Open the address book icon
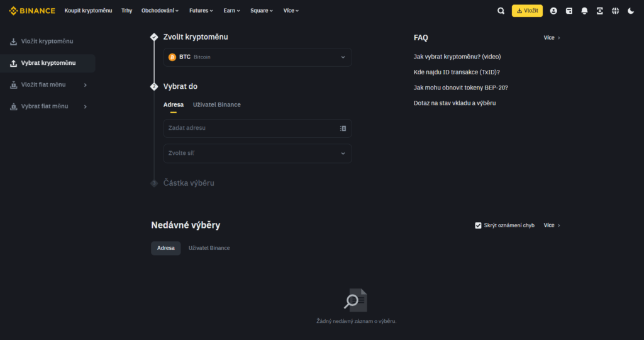 point(343,128)
